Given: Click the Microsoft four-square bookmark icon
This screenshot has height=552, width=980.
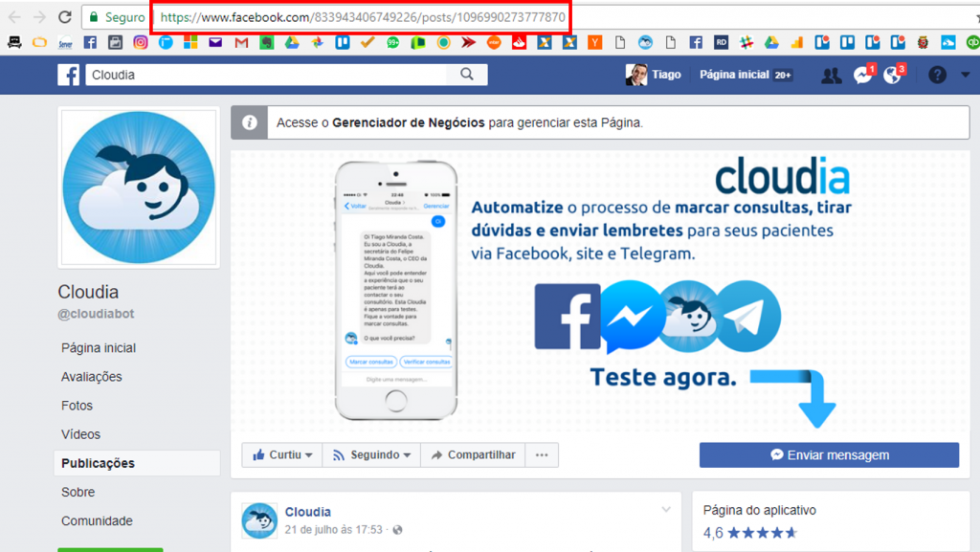Looking at the screenshot, I should 190,42.
